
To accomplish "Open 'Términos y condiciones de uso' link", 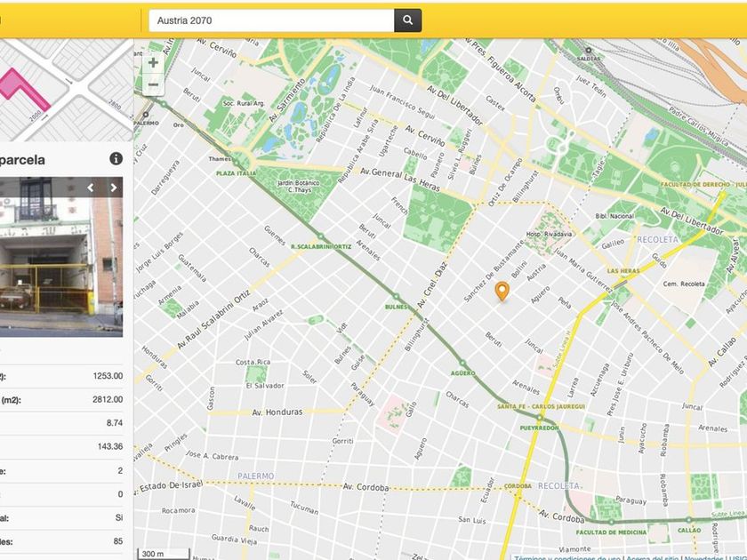I will tap(566, 556).
